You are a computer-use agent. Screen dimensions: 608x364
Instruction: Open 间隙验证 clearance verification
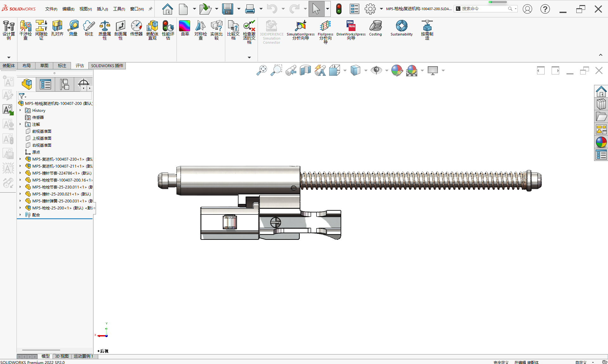pyautogui.click(x=41, y=30)
